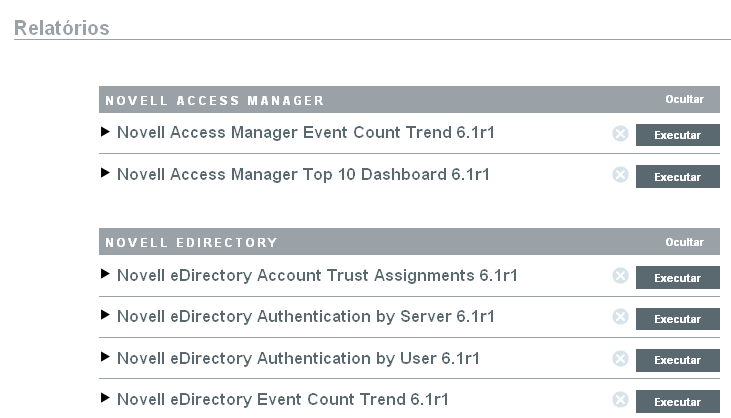Expand Access Manager Event Count Trend details
The image size is (731, 418).
pyautogui.click(x=106, y=132)
